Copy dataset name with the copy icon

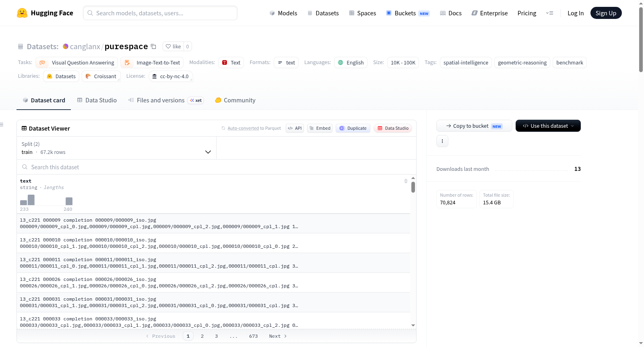tap(153, 46)
